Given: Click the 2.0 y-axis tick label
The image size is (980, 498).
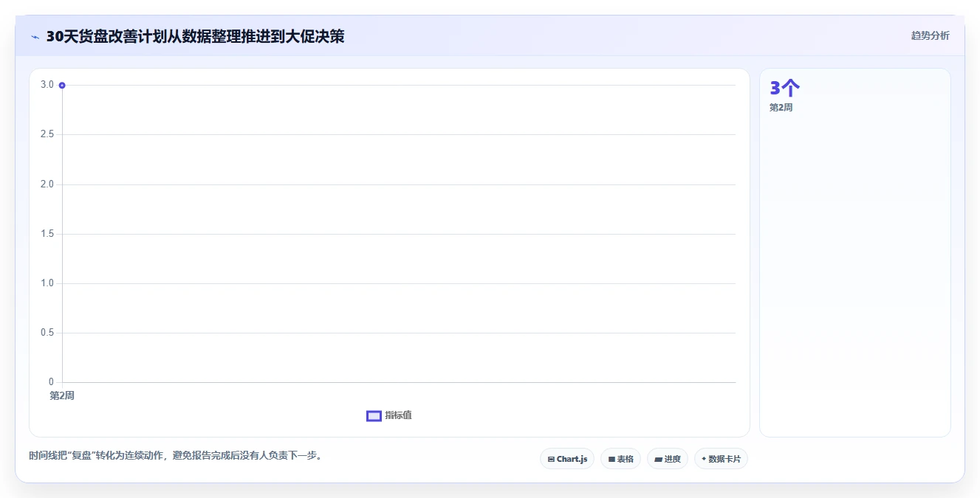Looking at the screenshot, I should tap(47, 184).
